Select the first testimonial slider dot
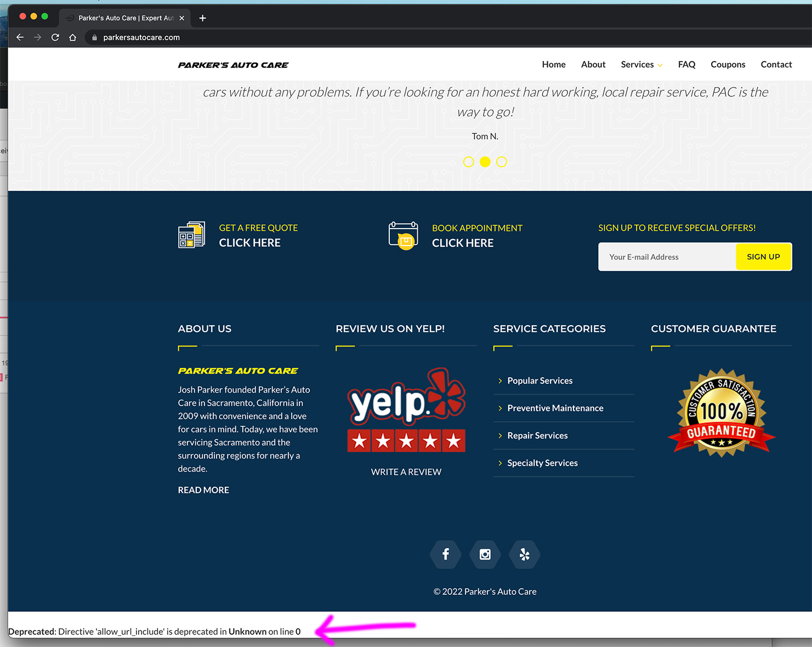812x647 pixels. tap(469, 162)
